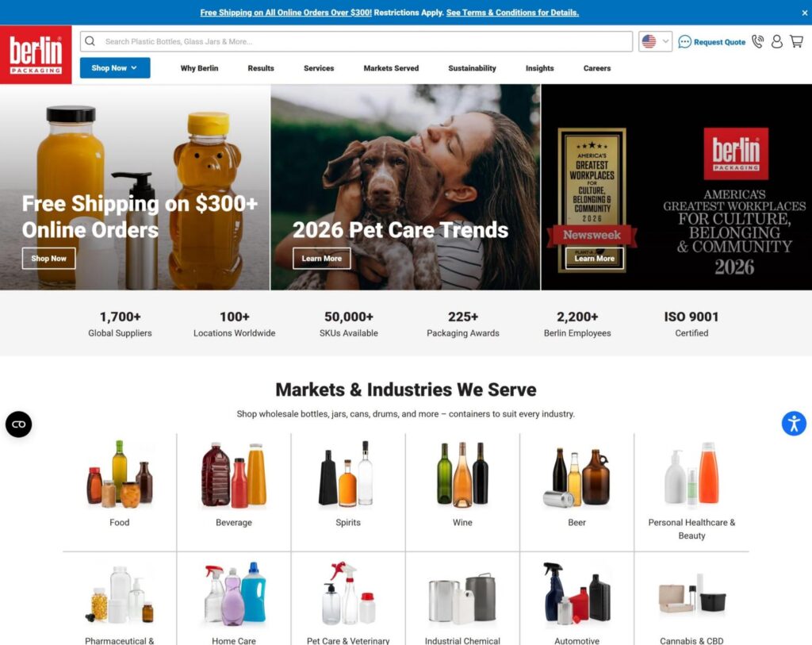Open the Insights menu item
812x645 pixels.
pos(539,68)
